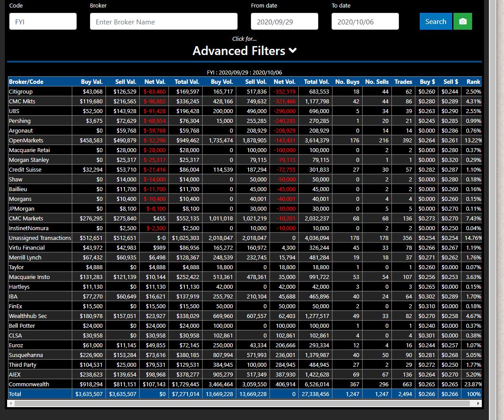Click the FYI date range table caption

coord(244,72)
